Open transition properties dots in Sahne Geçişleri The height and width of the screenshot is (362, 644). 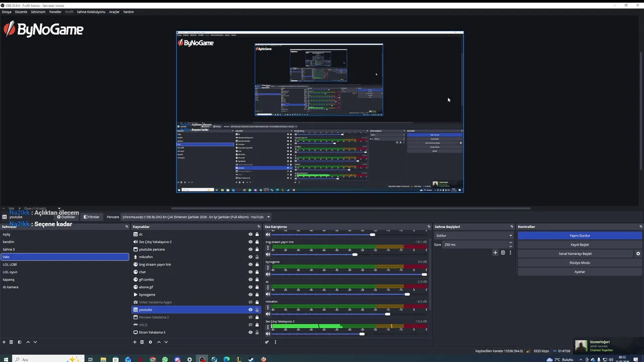pos(510,252)
